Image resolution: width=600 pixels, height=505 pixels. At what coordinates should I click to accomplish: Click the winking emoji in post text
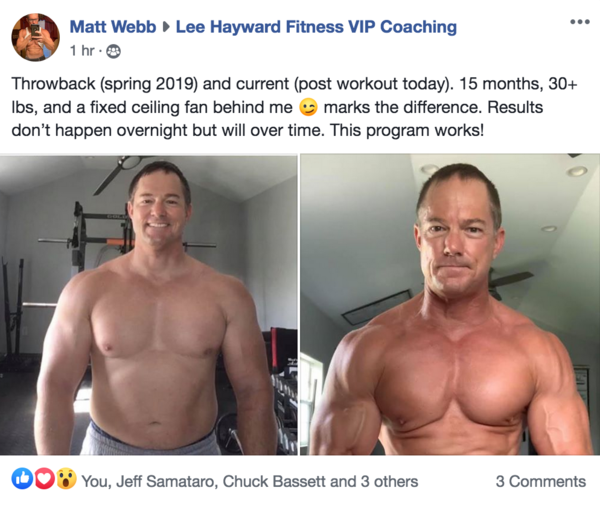pyautogui.click(x=308, y=108)
